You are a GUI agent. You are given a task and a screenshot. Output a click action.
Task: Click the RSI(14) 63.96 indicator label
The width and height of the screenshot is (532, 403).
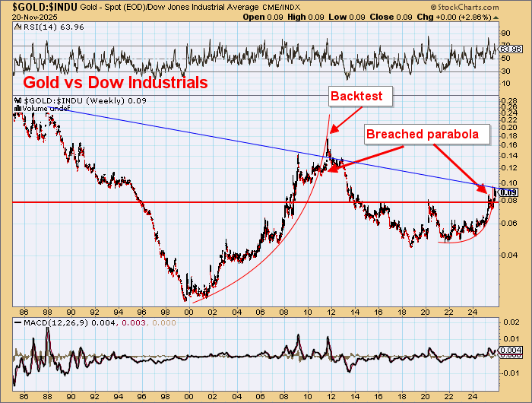(x=54, y=27)
